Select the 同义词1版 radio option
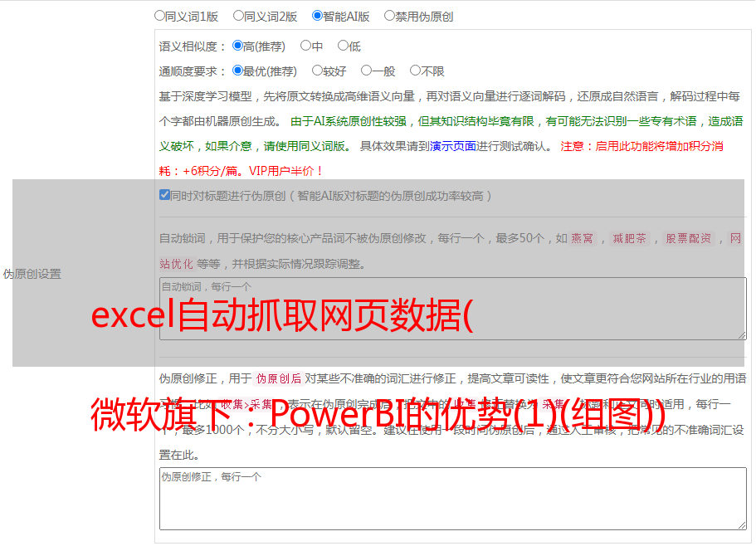The image size is (756, 546). tap(159, 16)
